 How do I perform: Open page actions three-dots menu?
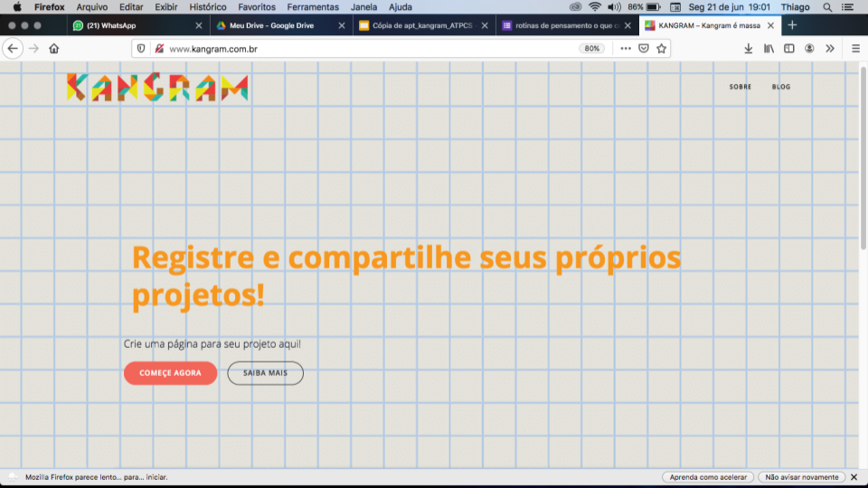click(x=626, y=49)
